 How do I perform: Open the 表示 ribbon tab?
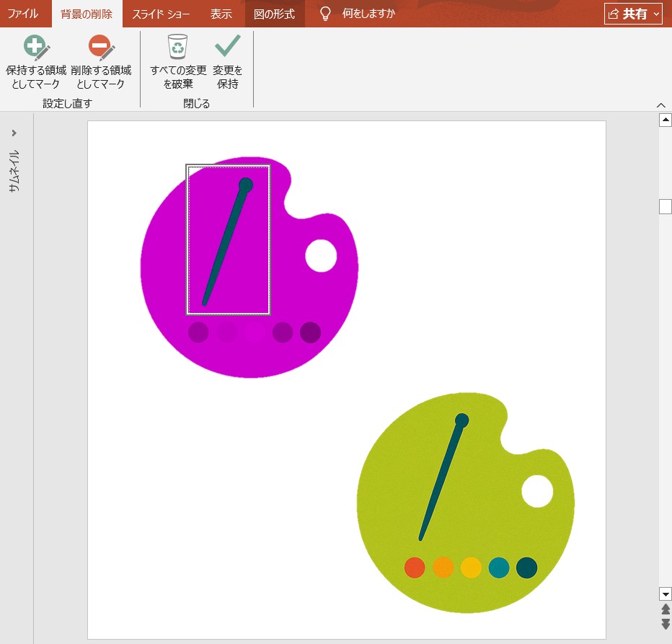pyautogui.click(x=221, y=14)
